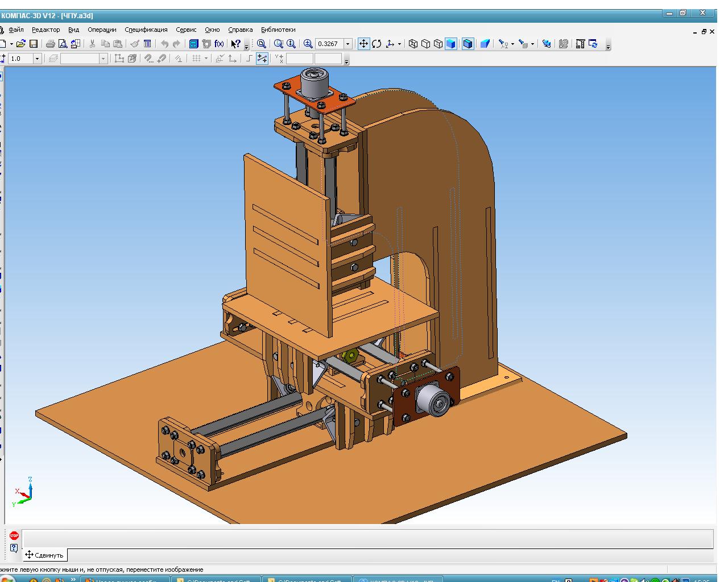Open the view orientation dropdown arrow

pos(399,44)
